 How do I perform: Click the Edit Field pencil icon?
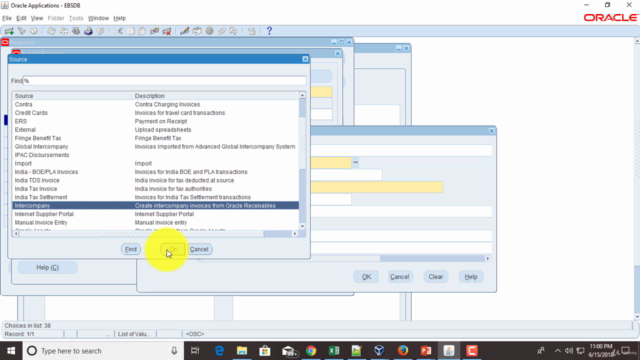point(184,31)
